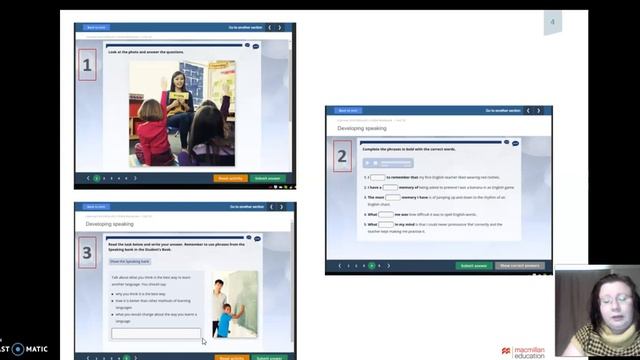
Task: Click the eye icon in speaking task activity
Action: [x=249, y=238]
